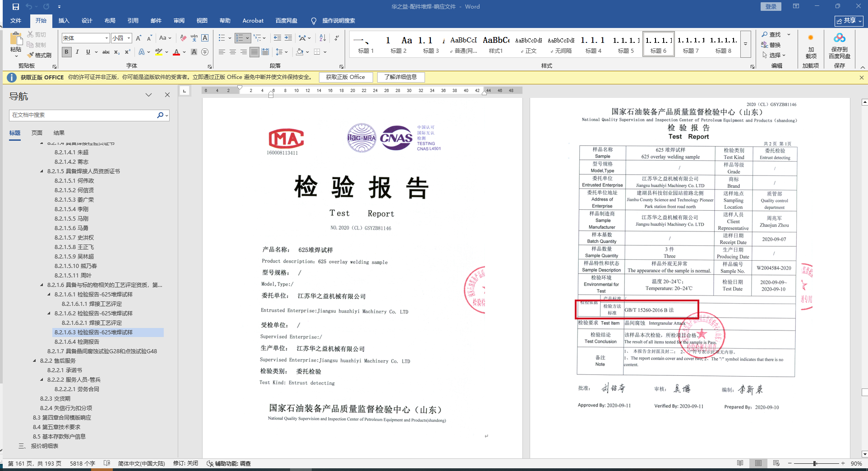Clear all formatting with the eraser icon
The image size is (868, 471).
183,38
